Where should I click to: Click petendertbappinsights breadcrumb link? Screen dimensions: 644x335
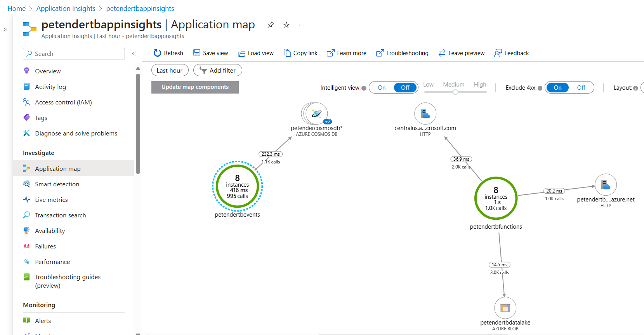pyautogui.click(x=140, y=9)
